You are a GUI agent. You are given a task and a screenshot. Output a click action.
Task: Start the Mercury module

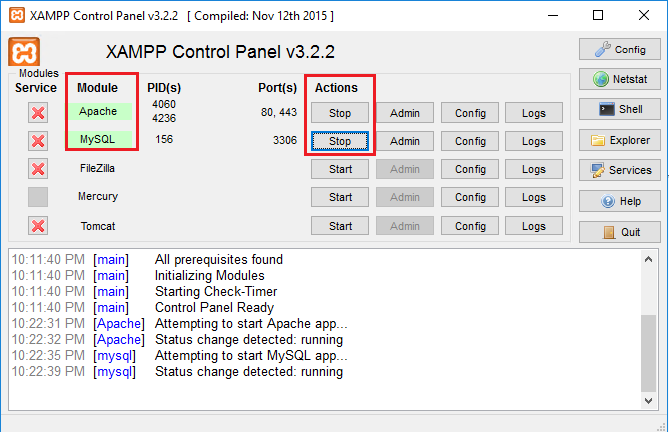[x=340, y=197]
